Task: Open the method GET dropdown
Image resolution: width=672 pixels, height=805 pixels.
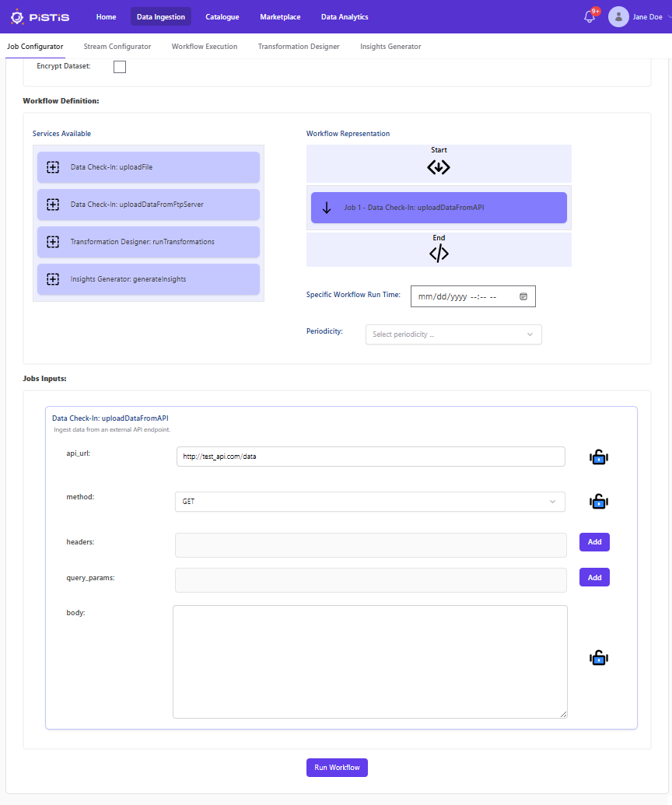Action: 369,502
